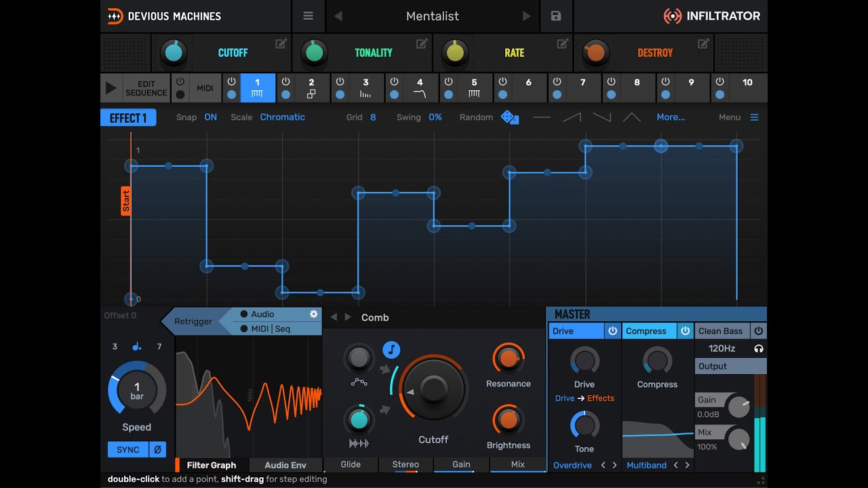Open the Stereo tab
Viewport: 868px width, 488px height.
click(406, 464)
